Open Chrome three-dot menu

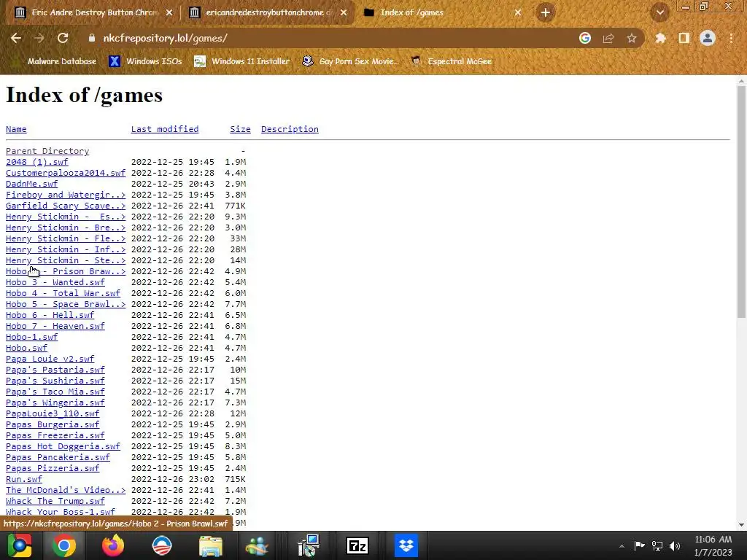[x=731, y=38]
